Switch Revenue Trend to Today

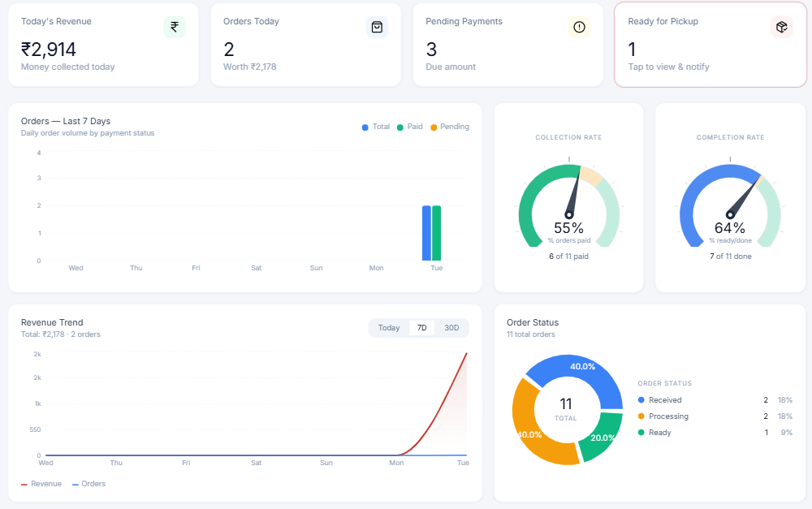coord(389,328)
